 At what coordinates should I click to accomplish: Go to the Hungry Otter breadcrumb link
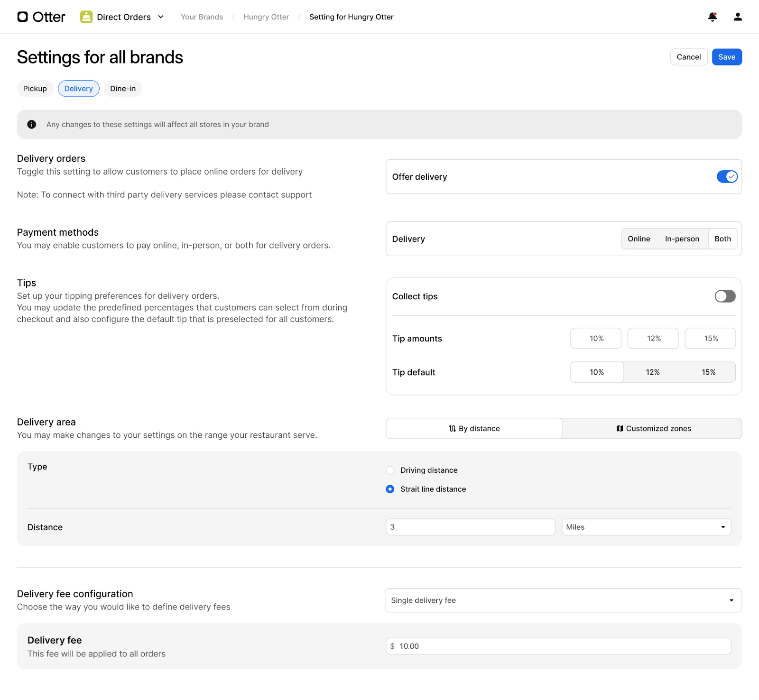point(266,17)
